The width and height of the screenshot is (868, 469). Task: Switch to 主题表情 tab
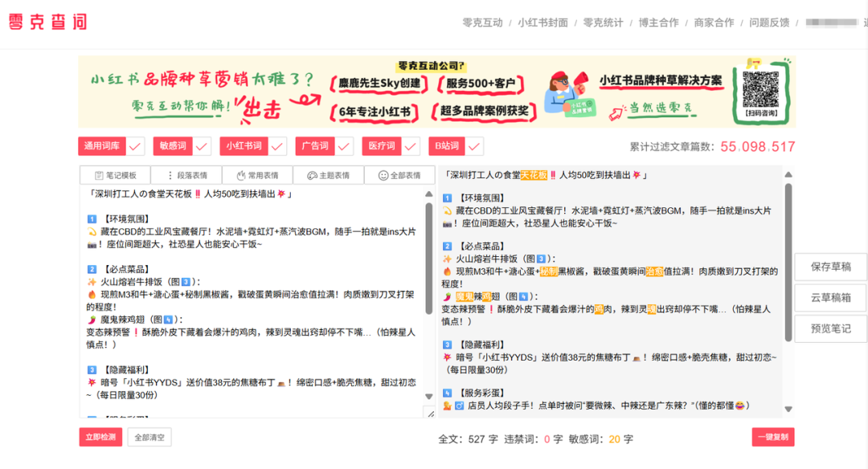tap(328, 175)
